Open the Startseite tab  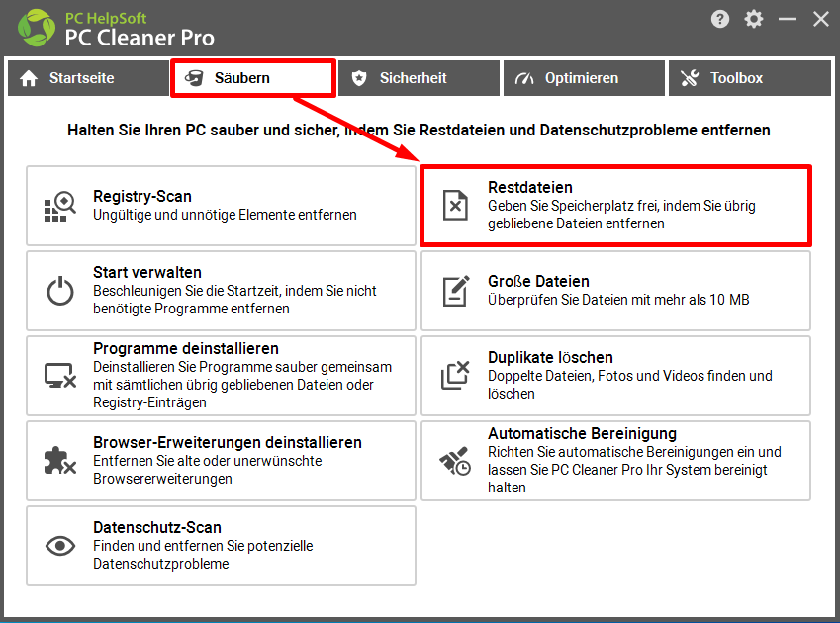(88, 78)
